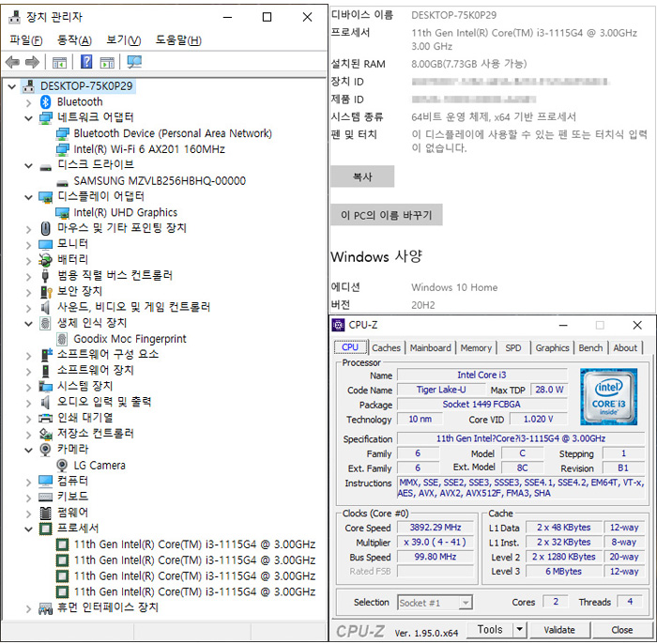Screen dimensions: 657x644
Task: Open the 동작(A) menu
Action: [x=74, y=40]
